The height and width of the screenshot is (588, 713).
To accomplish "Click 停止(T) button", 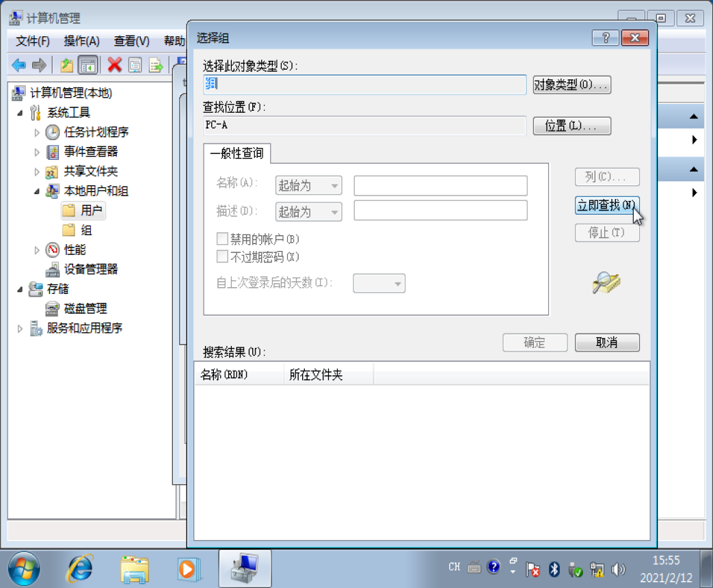I will pos(607,233).
